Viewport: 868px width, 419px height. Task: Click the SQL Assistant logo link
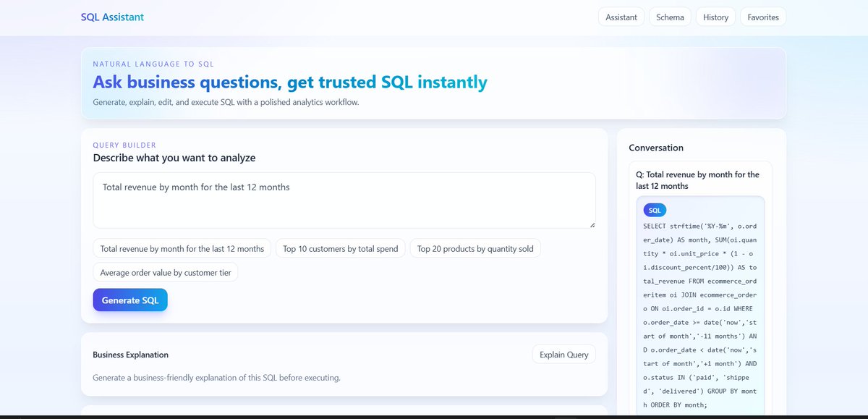pyautogui.click(x=112, y=17)
